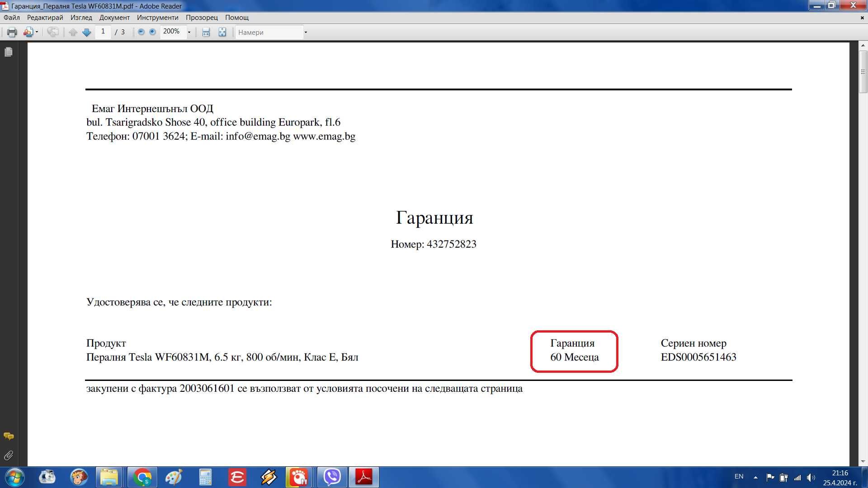Click the scrollbar up arrow
The width and height of the screenshot is (868, 488).
(x=863, y=46)
